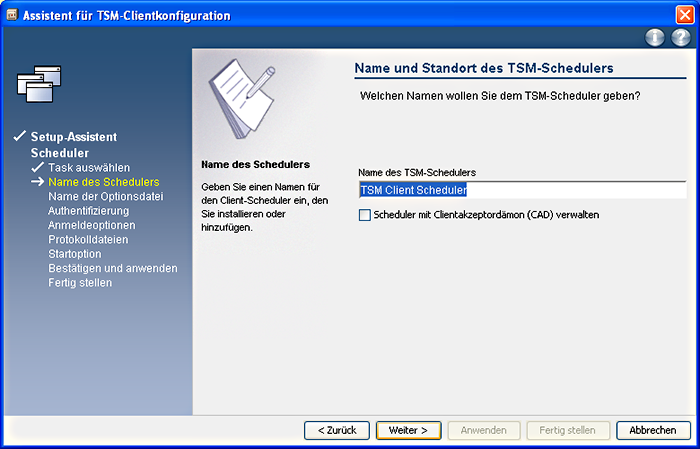
Task: Click the stacked windows icon in the sidebar
Action: (x=39, y=84)
